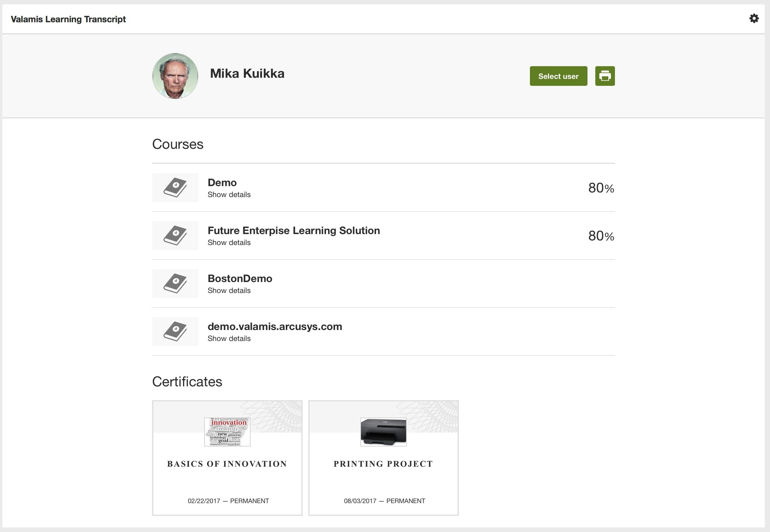This screenshot has width=770, height=532.
Task: Open the Demo course title
Action: (x=222, y=182)
